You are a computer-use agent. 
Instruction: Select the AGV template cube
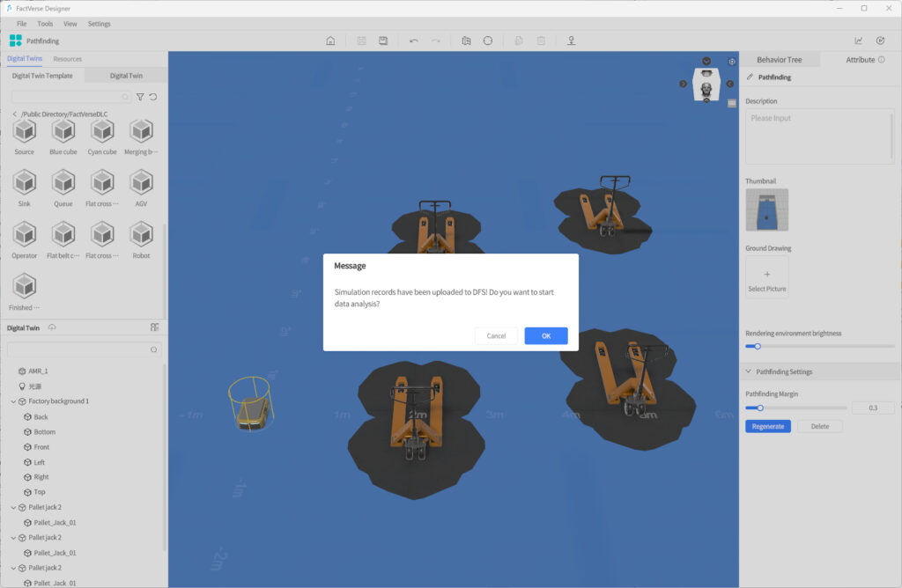(x=141, y=183)
